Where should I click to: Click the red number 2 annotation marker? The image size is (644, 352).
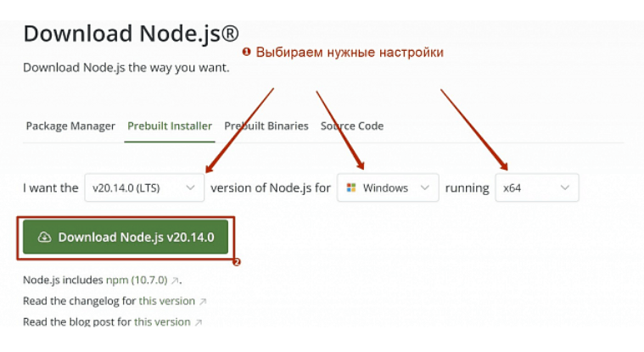(x=237, y=262)
